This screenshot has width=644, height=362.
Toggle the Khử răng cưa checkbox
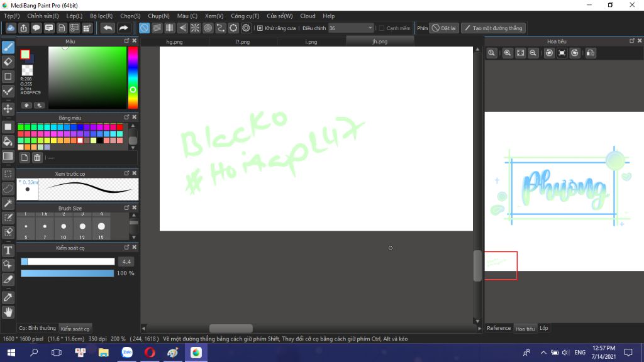pyautogui.click(x=260, y=28)
